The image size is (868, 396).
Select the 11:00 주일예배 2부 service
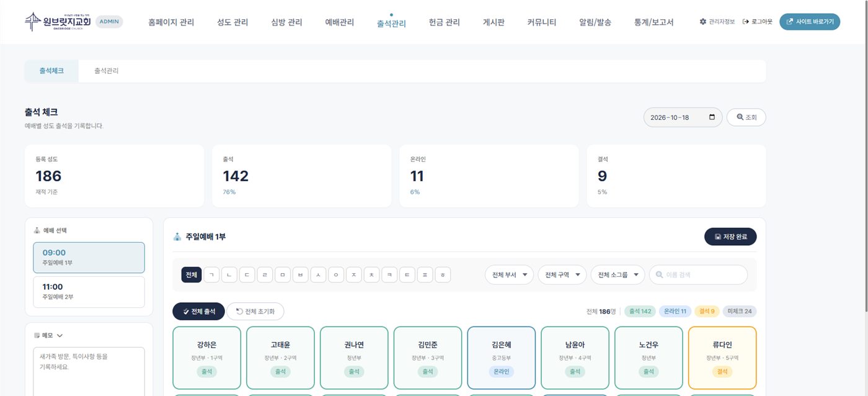point(89,292)
